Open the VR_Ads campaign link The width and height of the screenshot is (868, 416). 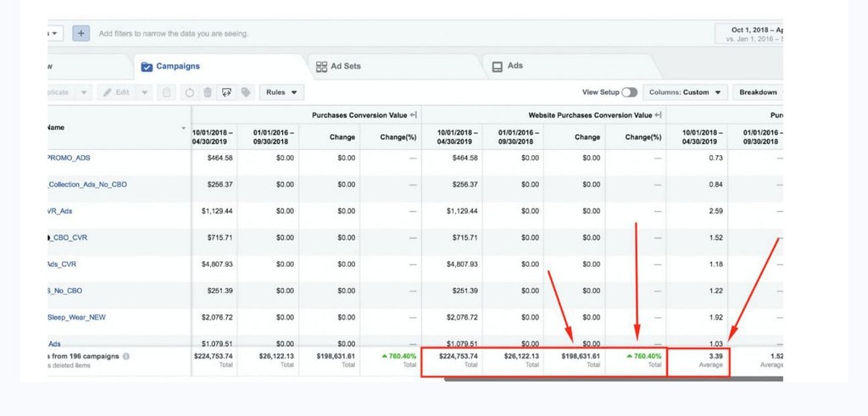tap(60, 211)
